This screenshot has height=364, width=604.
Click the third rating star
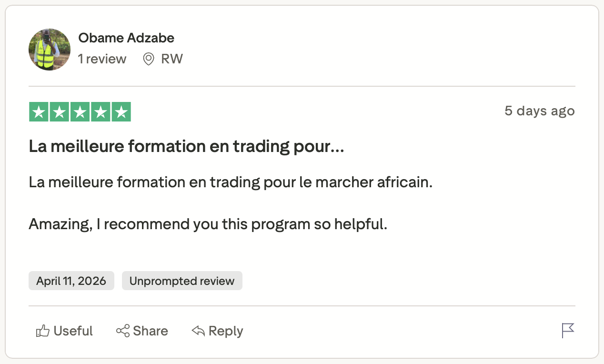(80, 112)
